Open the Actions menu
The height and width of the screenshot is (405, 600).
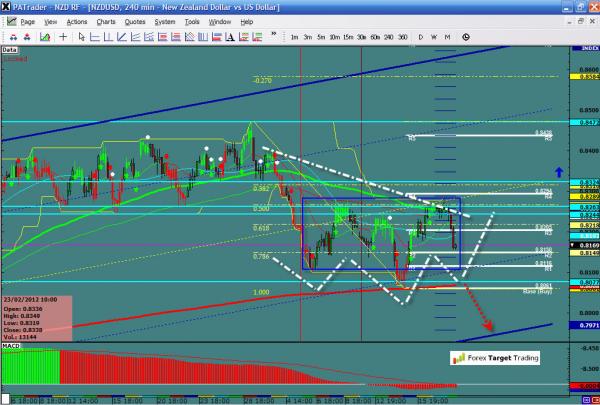pos(74,20)
